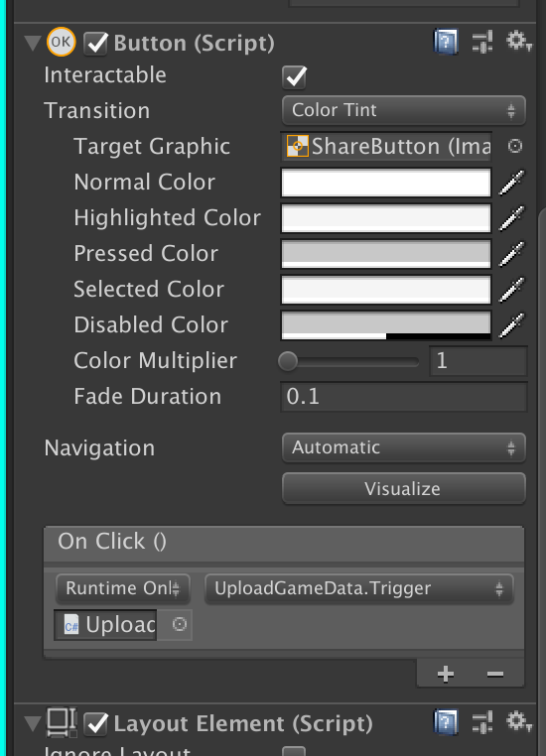The width and height of the screenshot is (546, 756).
Task: Open the Navigation Automatic dropdown
Action: tap(404, 447)
